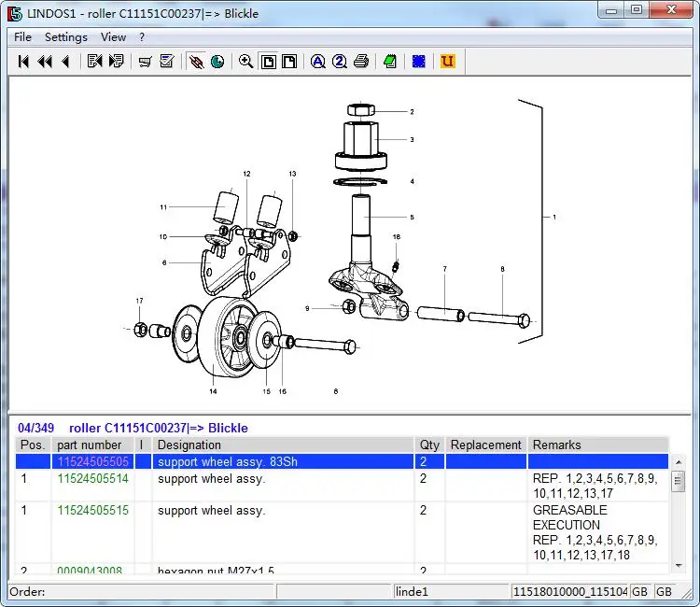700x607 pixels.
Task: Jump to first page with skip-start icon
Action: coord(23,62)
